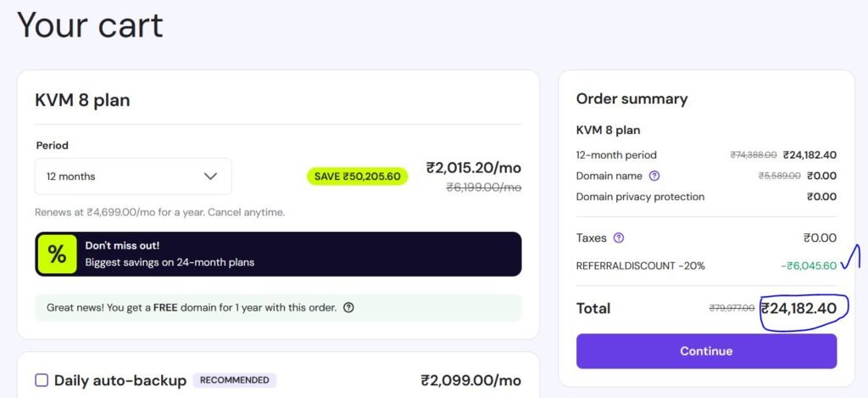Click the Domain privacy protection row
Image resolution: width=868 pixels, height=398 pixels.
(640, 197)
